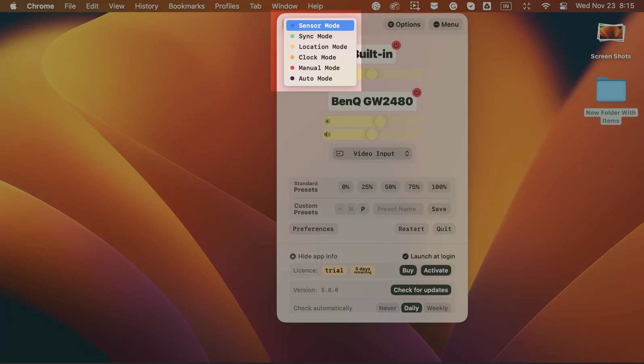Select Manual Mode entry
The width and height of the screenshot is (644, 364).
tap(320, 68)
